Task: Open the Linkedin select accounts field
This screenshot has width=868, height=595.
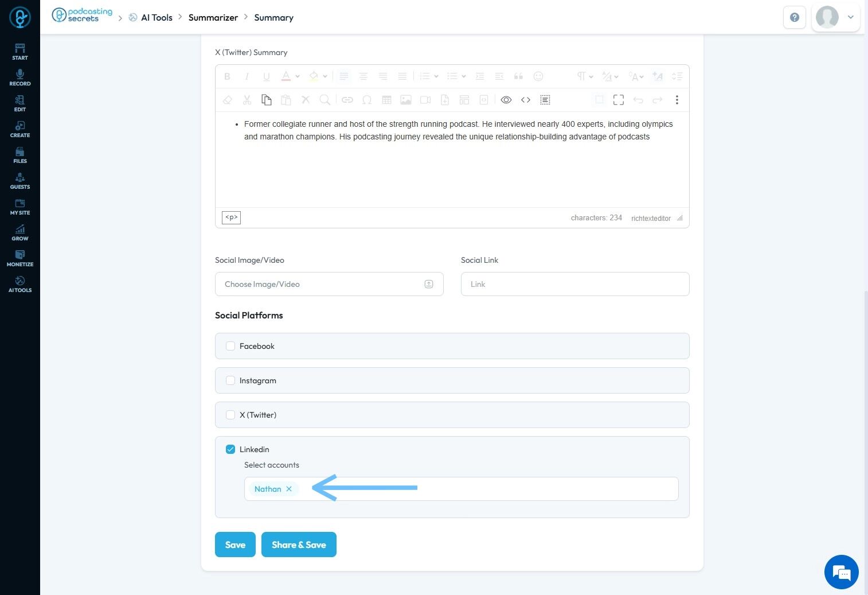Action: pos(487,489)
